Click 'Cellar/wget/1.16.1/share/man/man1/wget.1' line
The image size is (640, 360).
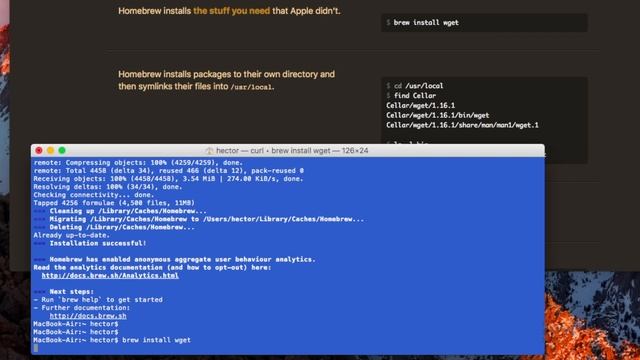pyautogui.click(x=462, y=125)
